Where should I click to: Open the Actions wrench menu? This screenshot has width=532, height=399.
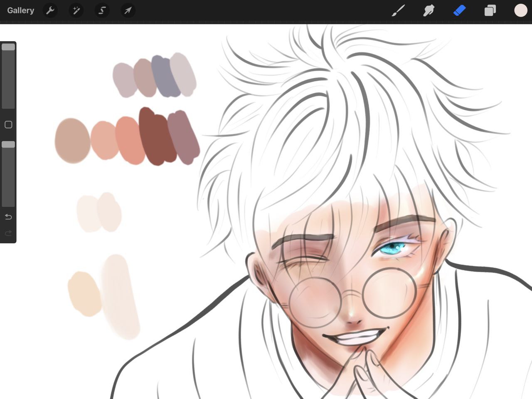tap(50, 10)
